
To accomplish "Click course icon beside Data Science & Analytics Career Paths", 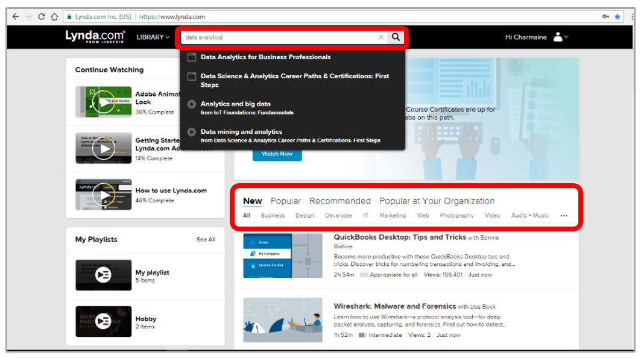I will 192,76.
